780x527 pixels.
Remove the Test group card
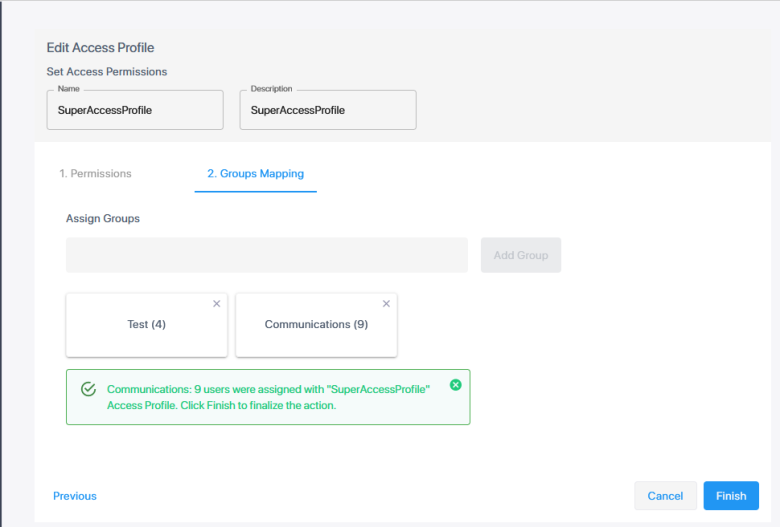[x=216, y=304]
